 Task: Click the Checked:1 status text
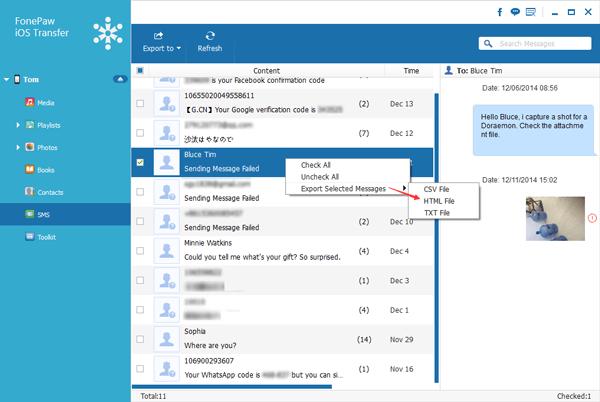click(x=574, y=396)
